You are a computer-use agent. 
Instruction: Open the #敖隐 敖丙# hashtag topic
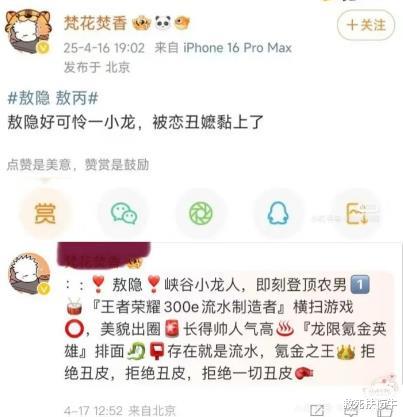pos(53,98)
